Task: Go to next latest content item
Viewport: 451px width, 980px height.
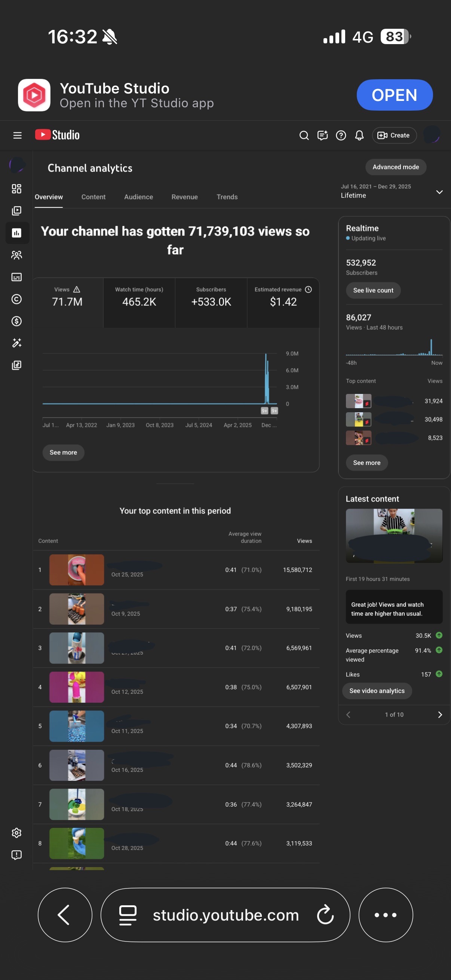Action: pos(439,715)
